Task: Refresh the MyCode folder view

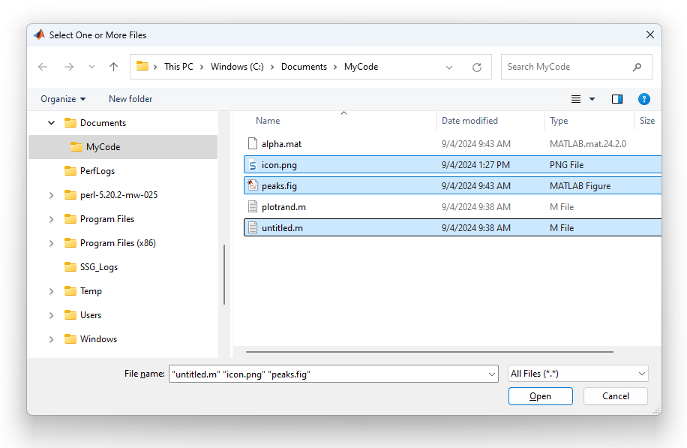Action: coord(477,67)
